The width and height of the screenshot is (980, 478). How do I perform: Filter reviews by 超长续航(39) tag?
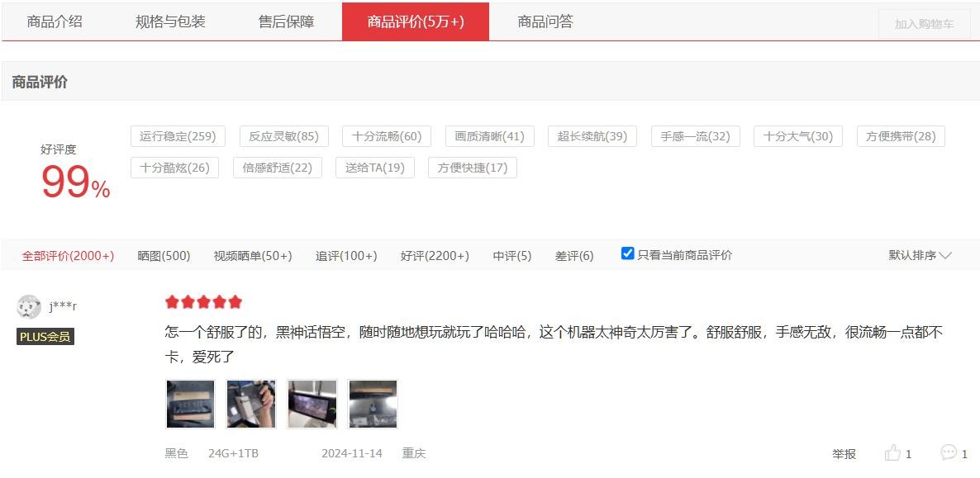[x=592, y=136]
